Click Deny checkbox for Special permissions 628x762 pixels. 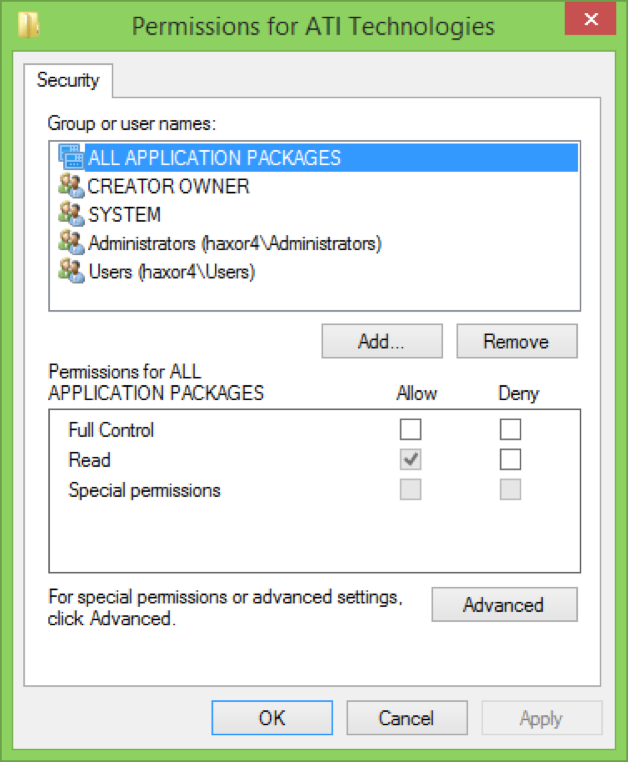(x=510, y=489)
